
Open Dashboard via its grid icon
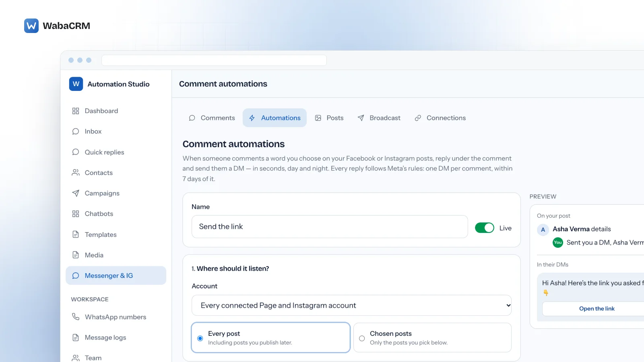click(76, 111)
